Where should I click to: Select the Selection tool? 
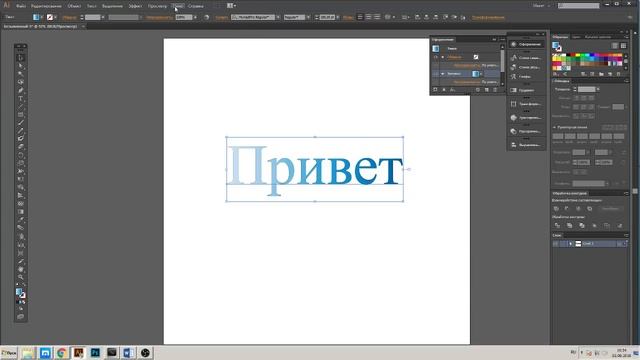tap(21, 58)
